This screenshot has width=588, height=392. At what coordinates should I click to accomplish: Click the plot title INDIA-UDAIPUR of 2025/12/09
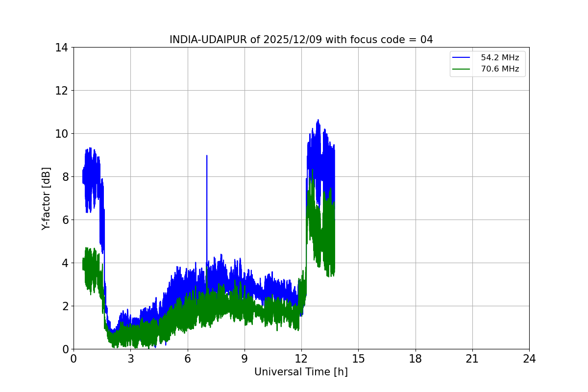pyautogui.click(x=301, y=40)
